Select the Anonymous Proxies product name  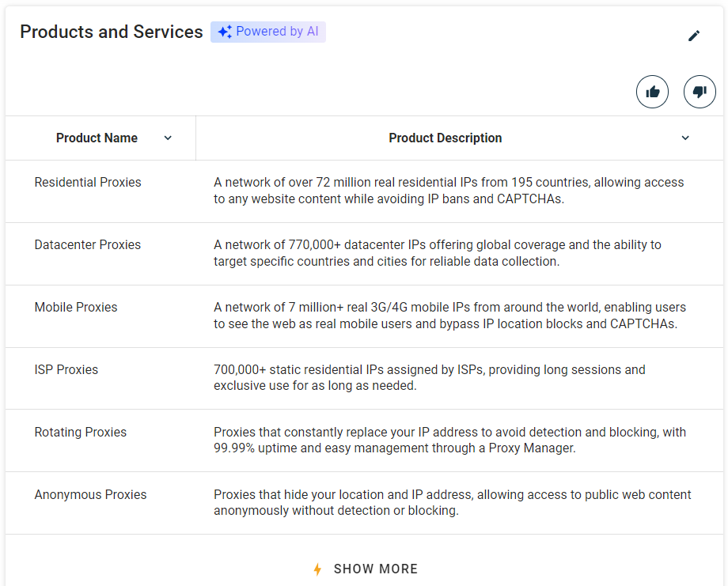tap(90, 494)
